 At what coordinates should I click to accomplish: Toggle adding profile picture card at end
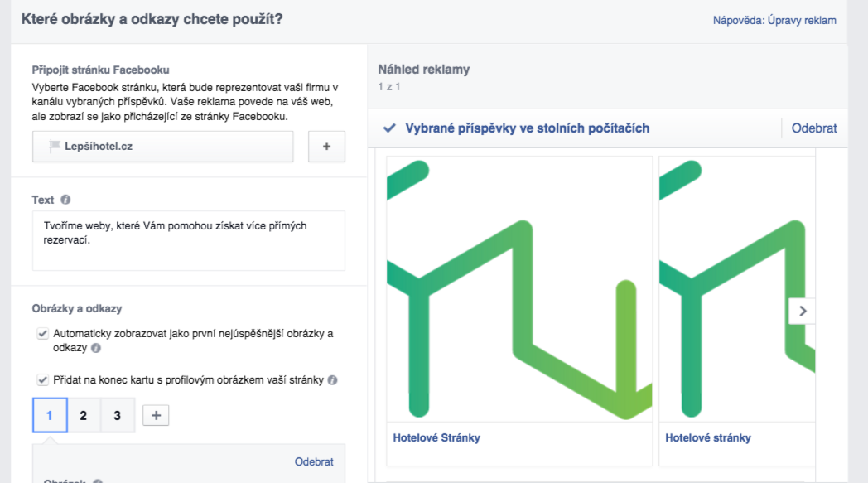[x=42, y=380]
